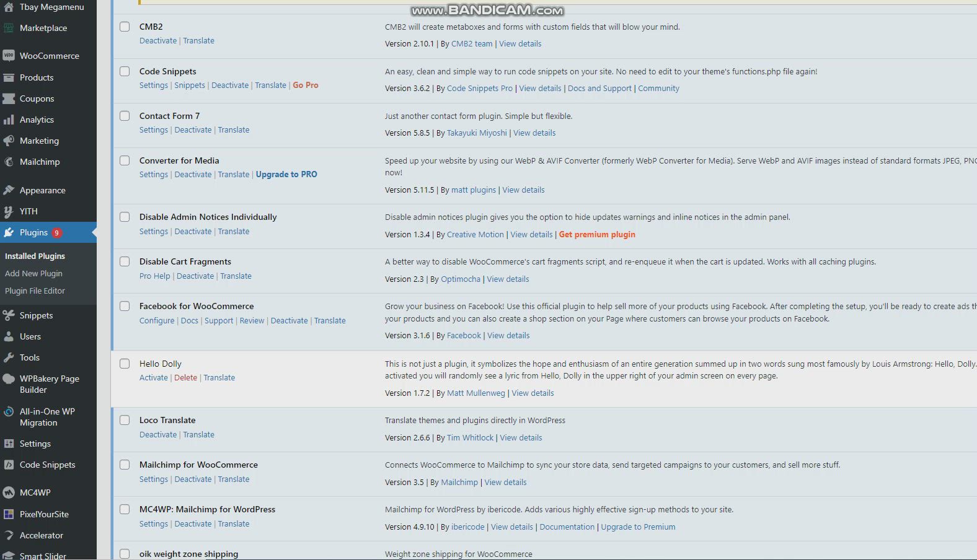977x560 pixels.
Task: Click the Appearance paintbrush icon
Action: click(x=9, y=190)
